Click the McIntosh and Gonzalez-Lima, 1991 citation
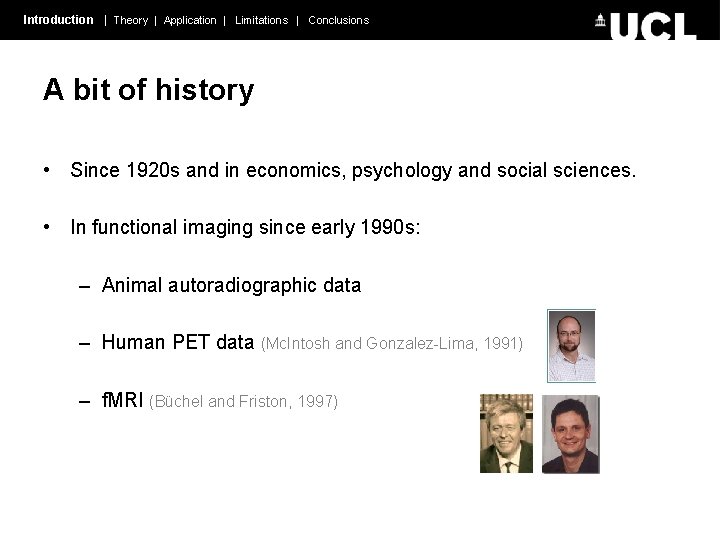Image resolution: width=720 pixels, height=540 pixels. pyautogui.click(x=392, y=343)
